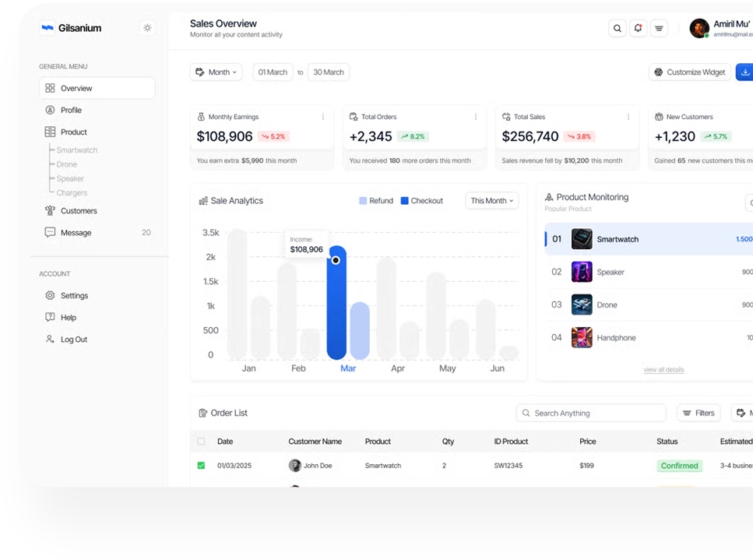Click the header menu lines icon

pyautogui.click(x=659, y=29)
